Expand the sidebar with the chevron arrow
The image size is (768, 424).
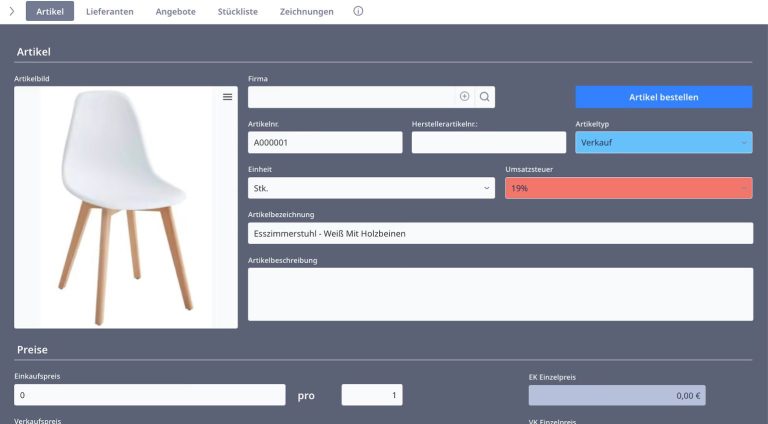coord(12,11)
